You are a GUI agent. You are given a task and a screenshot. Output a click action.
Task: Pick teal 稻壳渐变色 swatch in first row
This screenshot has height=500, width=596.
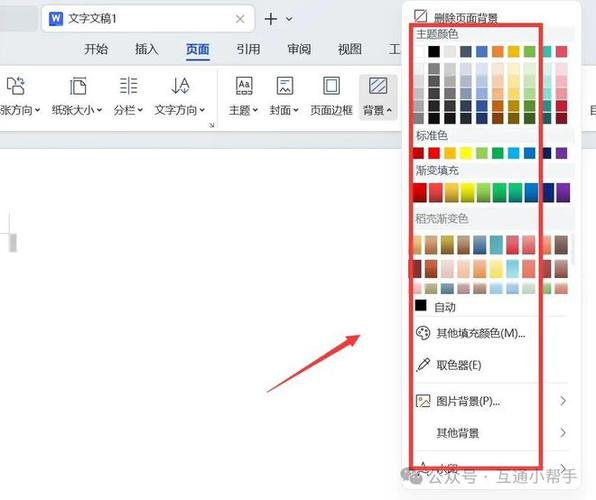[x=496, y=244]
